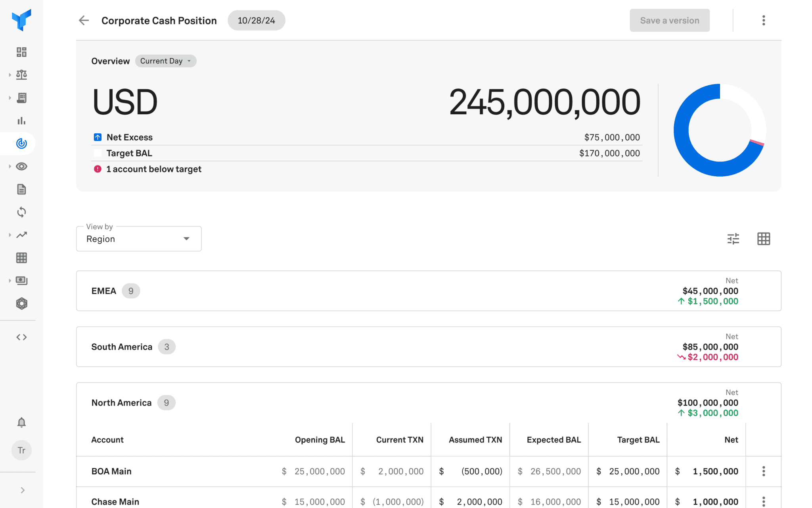Open the Dashboard panel icon
The image size is (812, 508).
click(x=21, y=52)
